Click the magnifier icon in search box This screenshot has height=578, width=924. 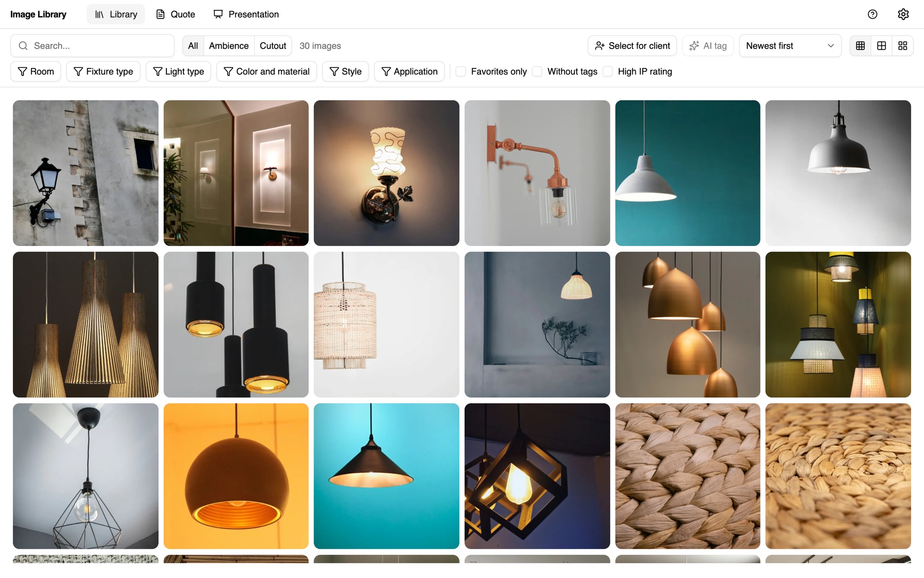[x=23, y=46]
